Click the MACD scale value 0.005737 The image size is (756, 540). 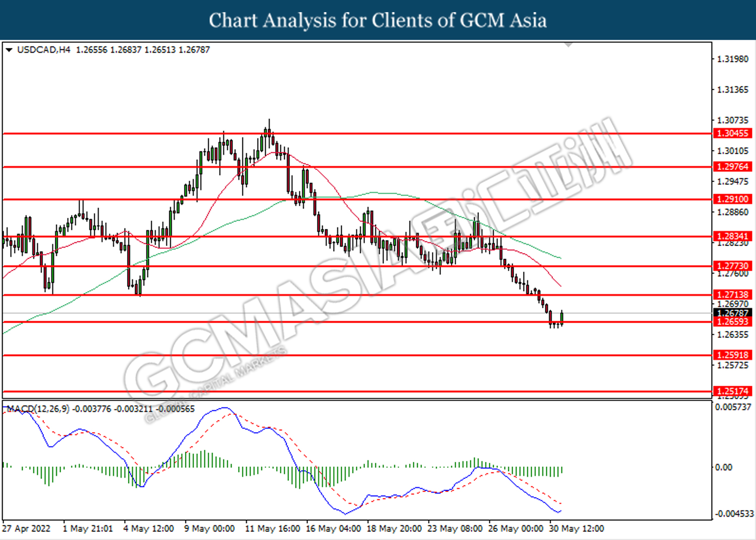(733, 407)
